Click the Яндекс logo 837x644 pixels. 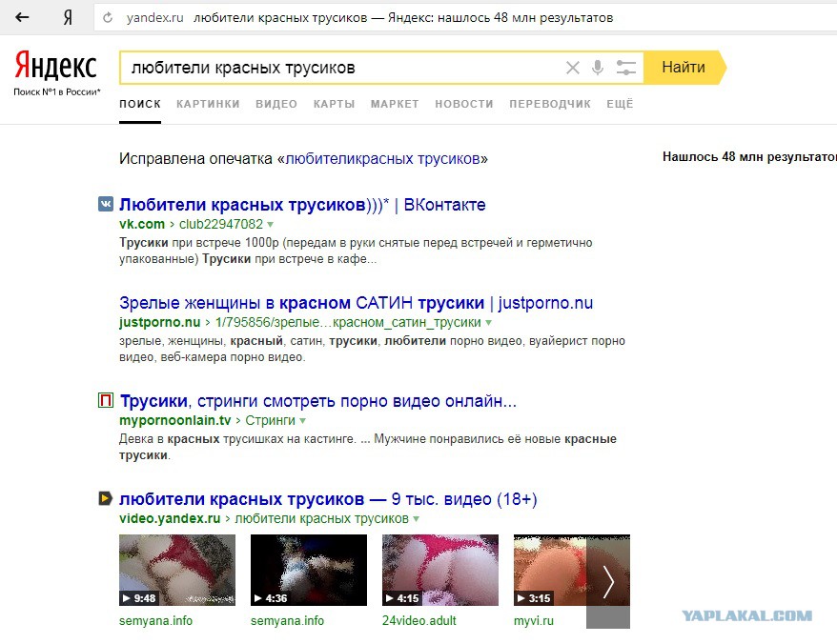coord(55,66)
